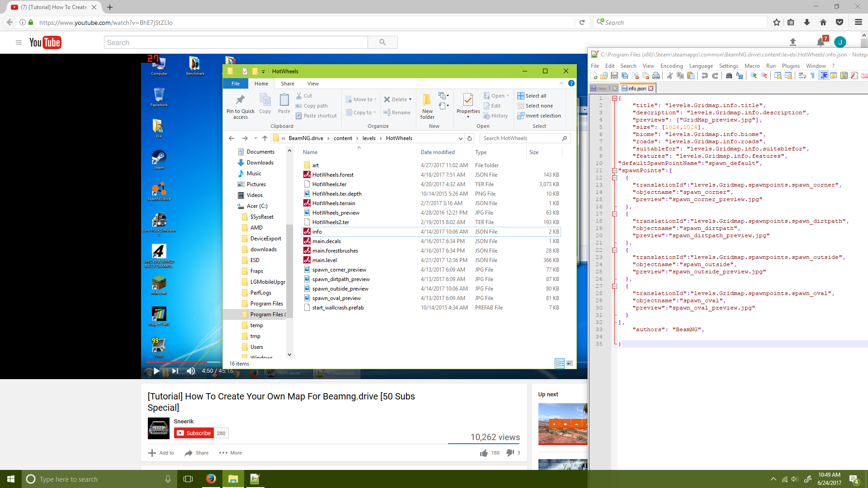This screenshot has height=488, width=868.
Task: Click the scissors Cut icon in Notepad++
Action: 670,76
